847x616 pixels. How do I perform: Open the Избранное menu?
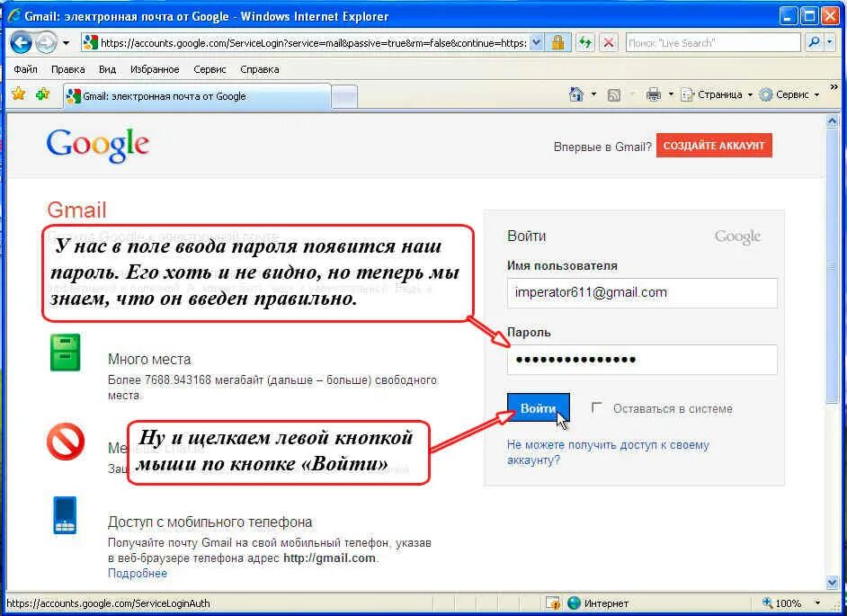pos(155,69)
